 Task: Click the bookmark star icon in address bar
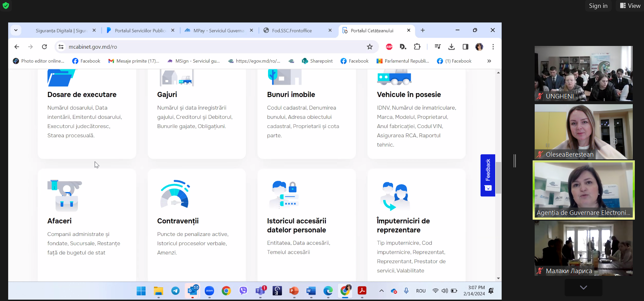(370, 47)
